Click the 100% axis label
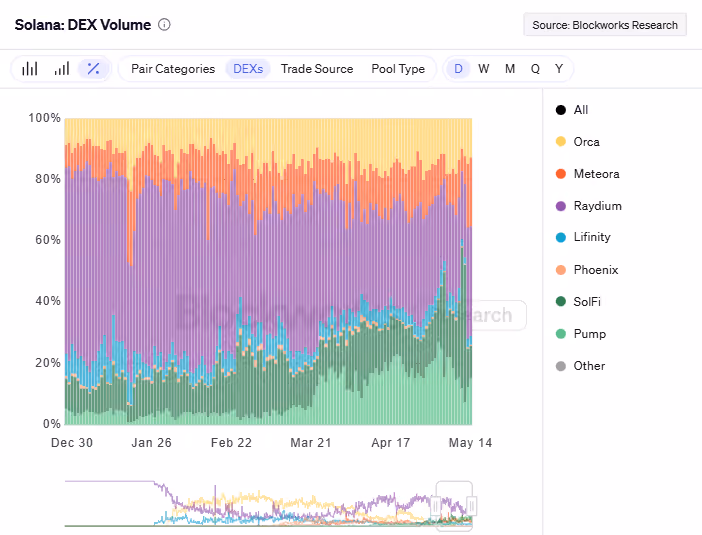The width and height of the screenshot is (702, 535). pyautogui.click(x=44, y=118)
